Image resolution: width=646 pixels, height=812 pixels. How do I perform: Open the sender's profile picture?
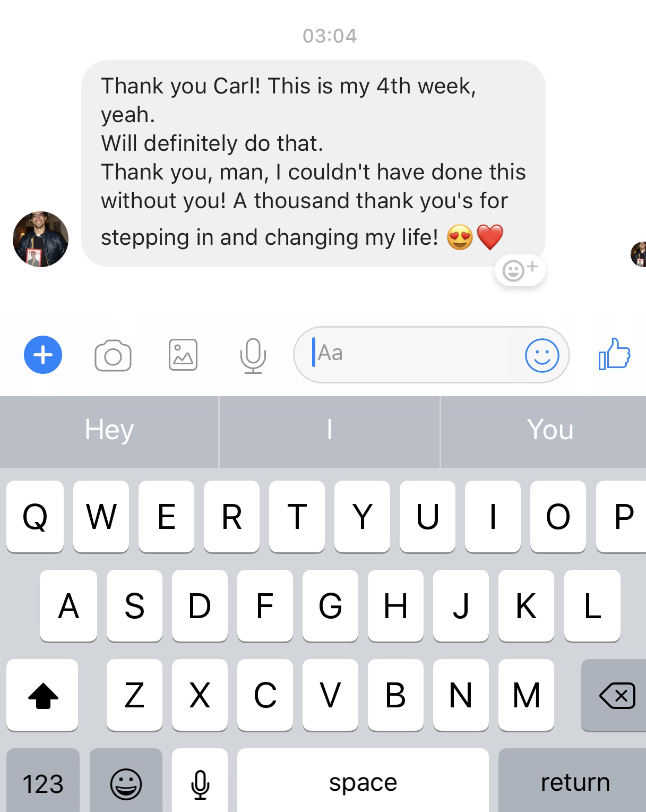point(41,239)
